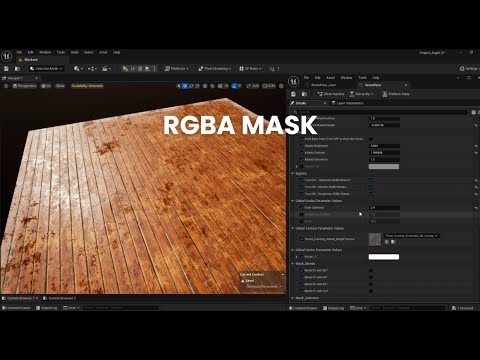
Task: Open the Actor menu in main editor
Action: (x=103, y=52)
